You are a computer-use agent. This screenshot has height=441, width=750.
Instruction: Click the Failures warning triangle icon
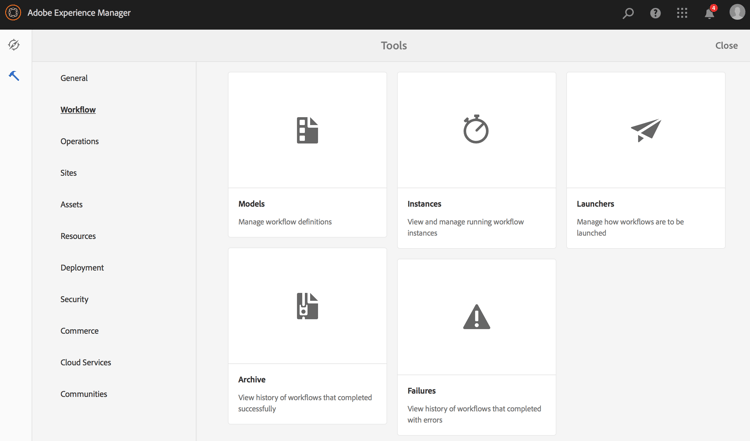476,317
